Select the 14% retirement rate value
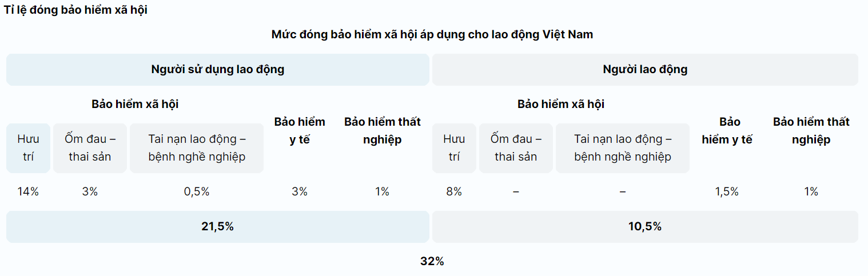Screen dimensions: 868x276 click(x=28, y=192)
